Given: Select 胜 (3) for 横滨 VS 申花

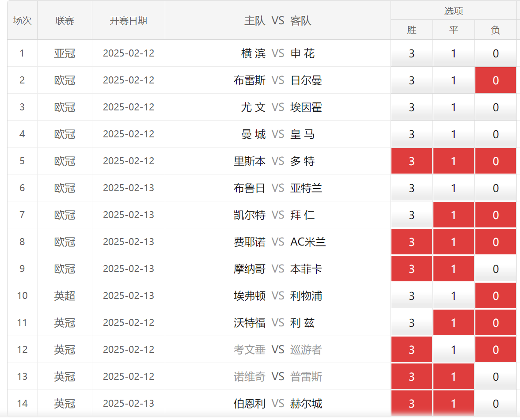Looking at the screenshot, I should (x=412, y=53).
